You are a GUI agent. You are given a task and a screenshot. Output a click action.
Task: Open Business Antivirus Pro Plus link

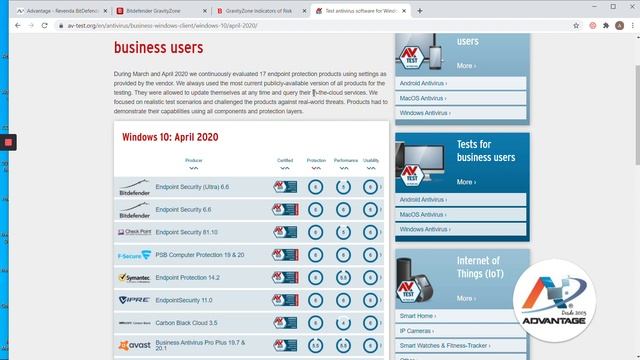click(200, 345)
